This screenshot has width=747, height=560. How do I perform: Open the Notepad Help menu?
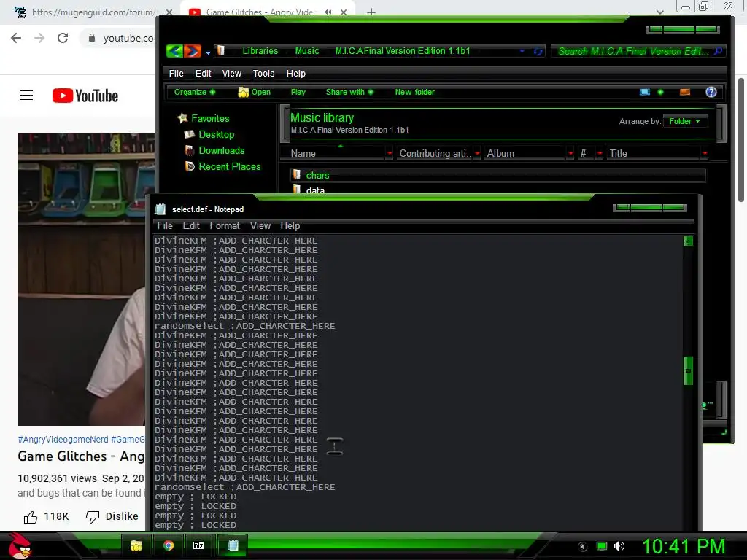290,226
